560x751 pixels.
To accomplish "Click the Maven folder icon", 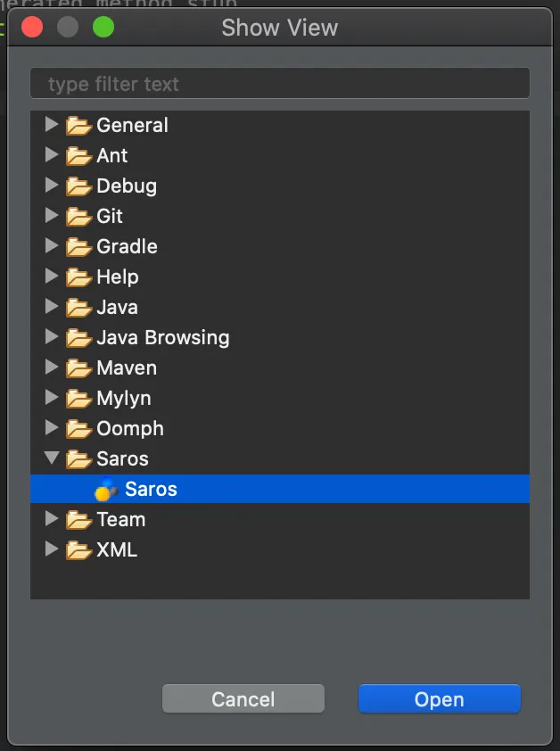I will point(79,368).
